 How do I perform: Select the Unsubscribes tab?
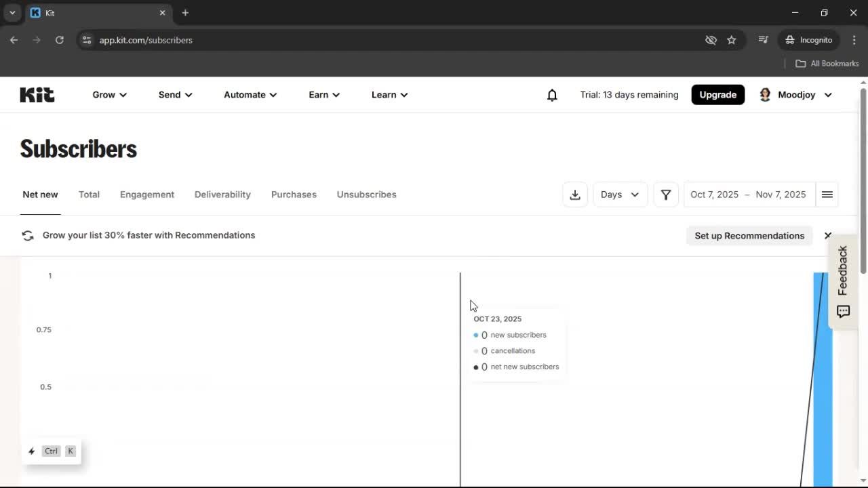366,195
